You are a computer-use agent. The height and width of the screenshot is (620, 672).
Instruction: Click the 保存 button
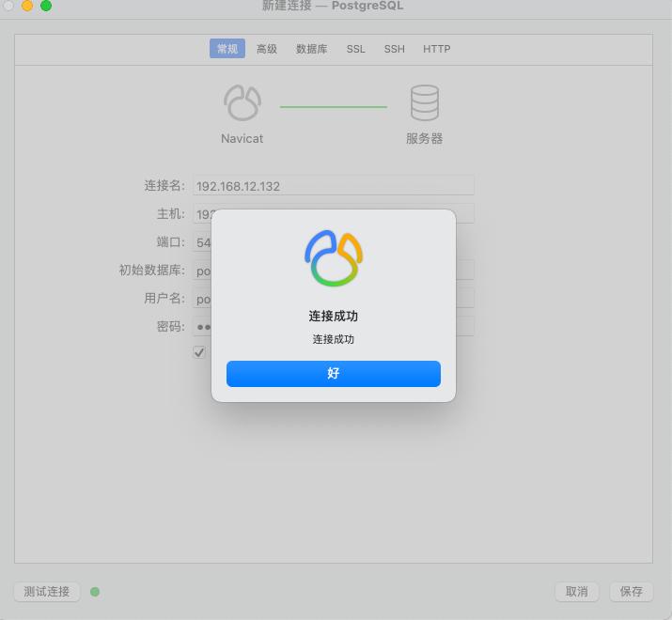(632, 592)
